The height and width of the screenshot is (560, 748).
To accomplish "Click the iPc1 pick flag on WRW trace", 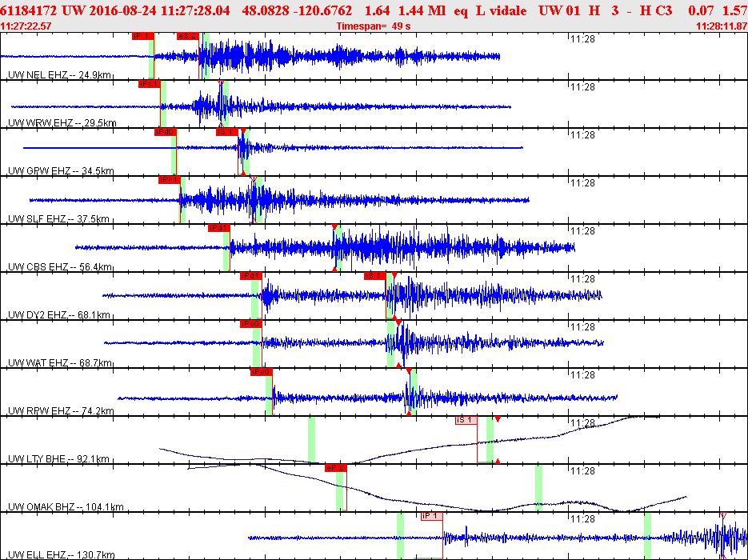I will click(150, 84).
